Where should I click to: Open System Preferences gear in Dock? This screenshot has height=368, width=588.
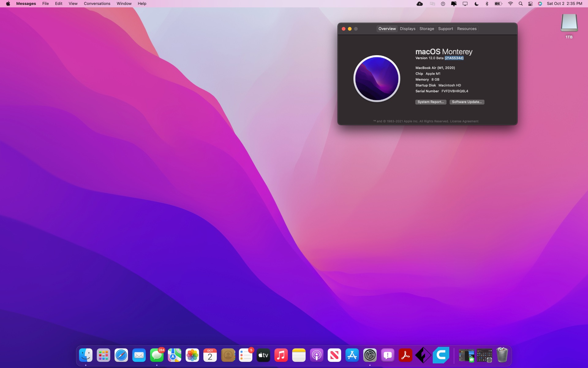click(x=370, y=355)
